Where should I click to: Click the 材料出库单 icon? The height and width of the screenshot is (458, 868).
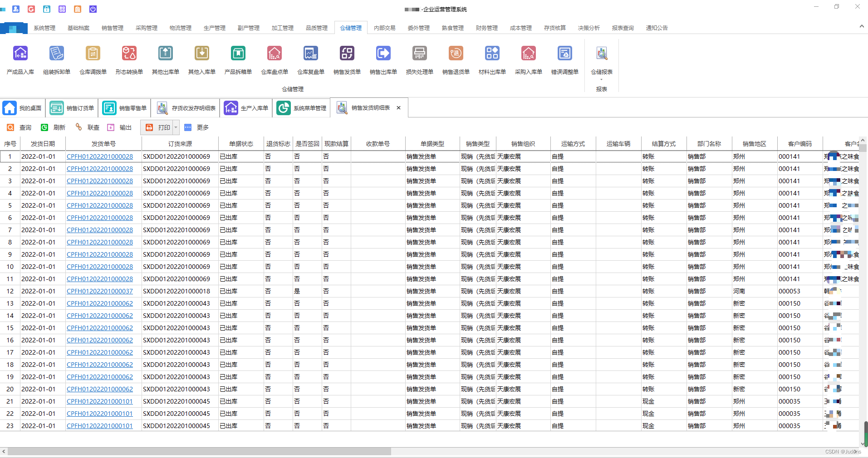click(491, 59)
